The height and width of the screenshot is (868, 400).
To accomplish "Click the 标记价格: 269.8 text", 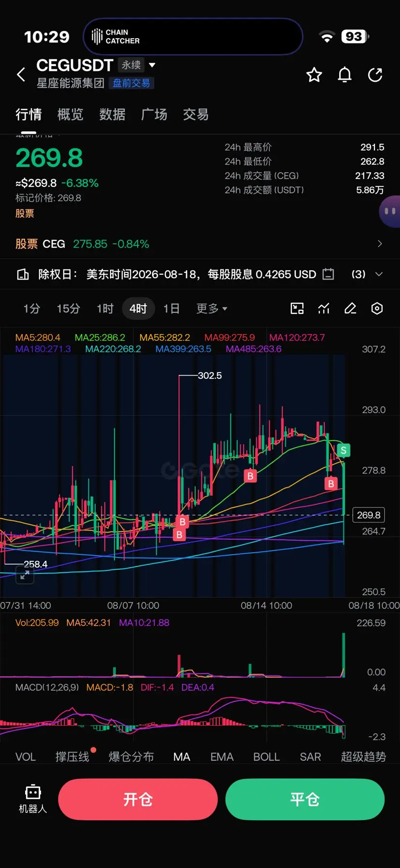I will point(48,198).
